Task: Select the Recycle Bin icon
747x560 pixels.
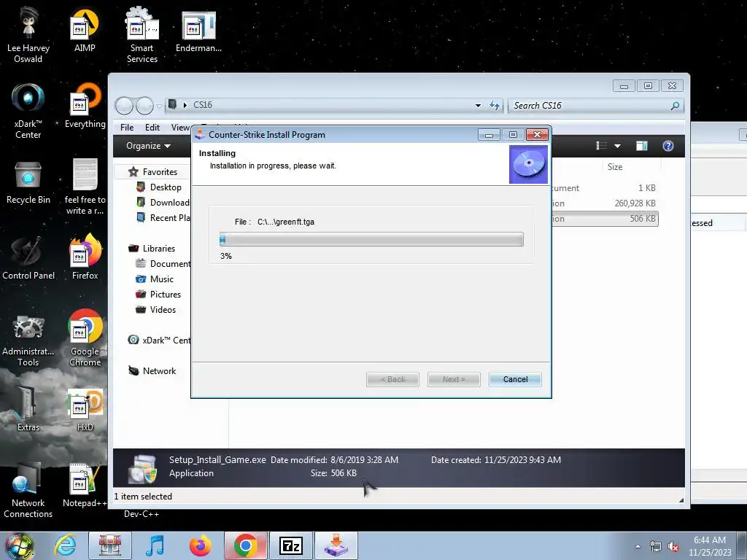Action: pyautogui.click(x=28, y=182)
